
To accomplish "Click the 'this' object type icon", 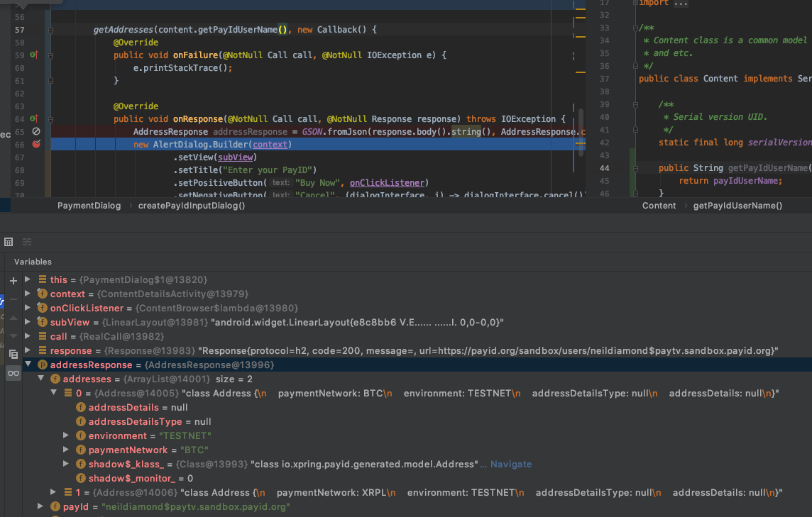I will coord(43,279).
